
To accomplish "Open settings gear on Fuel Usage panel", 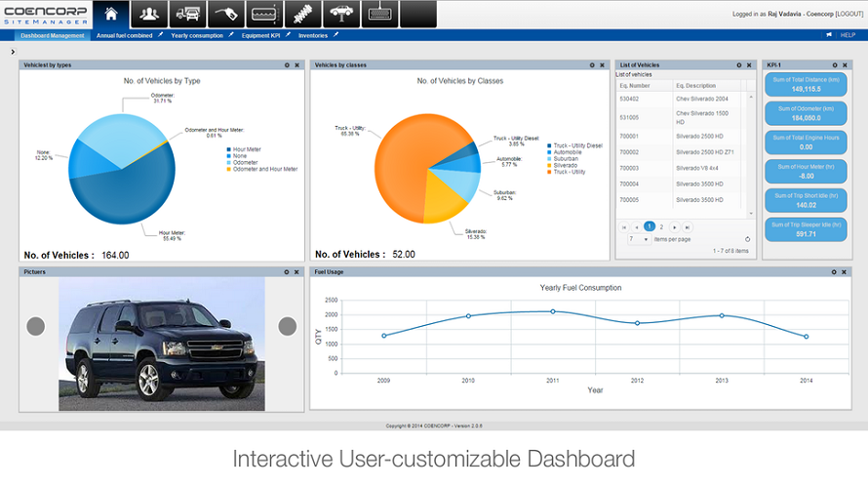I will click(834, 272).
